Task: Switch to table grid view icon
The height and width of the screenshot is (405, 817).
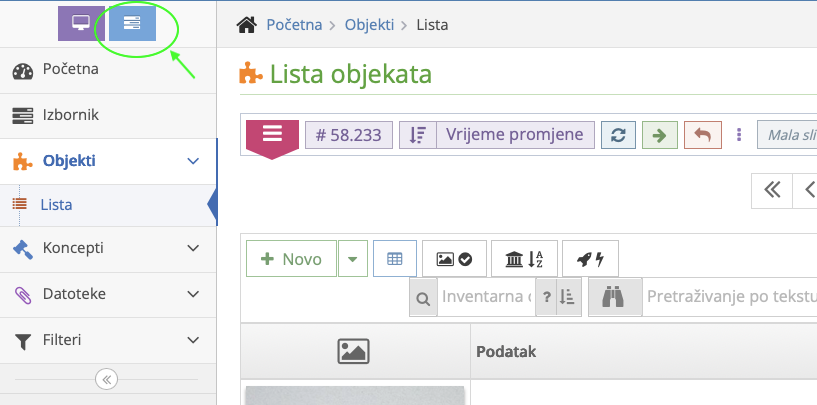Action: click(394, 259)
